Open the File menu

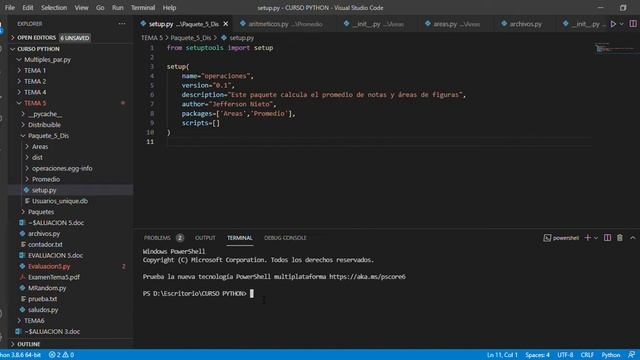click(x=10, y=8)
